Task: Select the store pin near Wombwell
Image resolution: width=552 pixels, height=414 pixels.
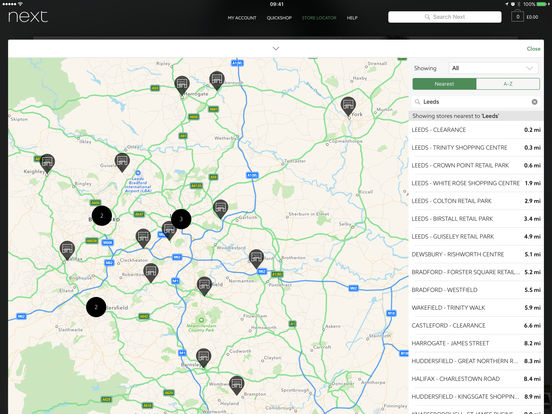Action: click(237, 385)
